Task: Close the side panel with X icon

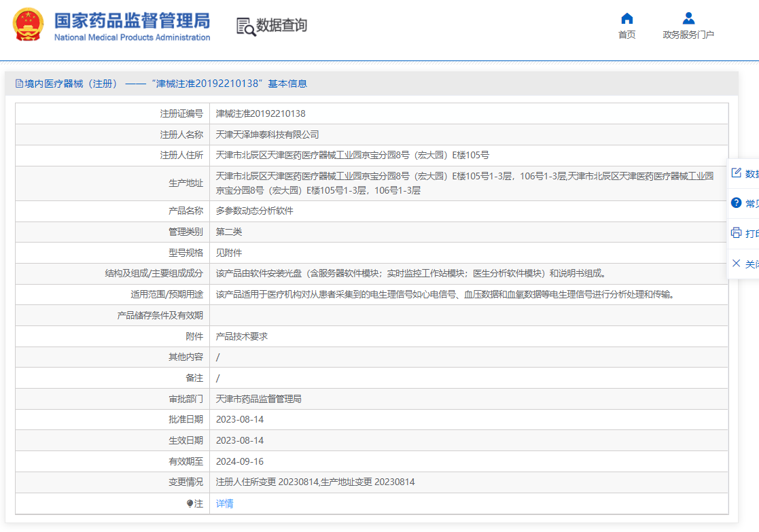Action: [x=737, y=264]
